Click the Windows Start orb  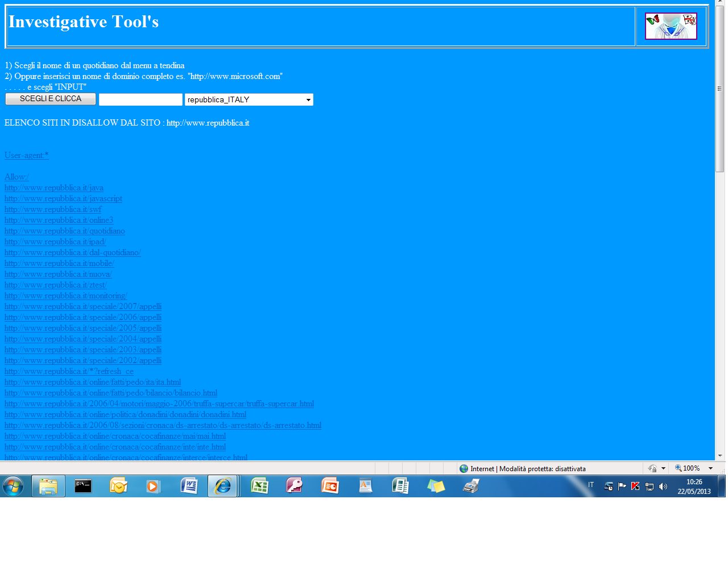[x=13, y=487]
